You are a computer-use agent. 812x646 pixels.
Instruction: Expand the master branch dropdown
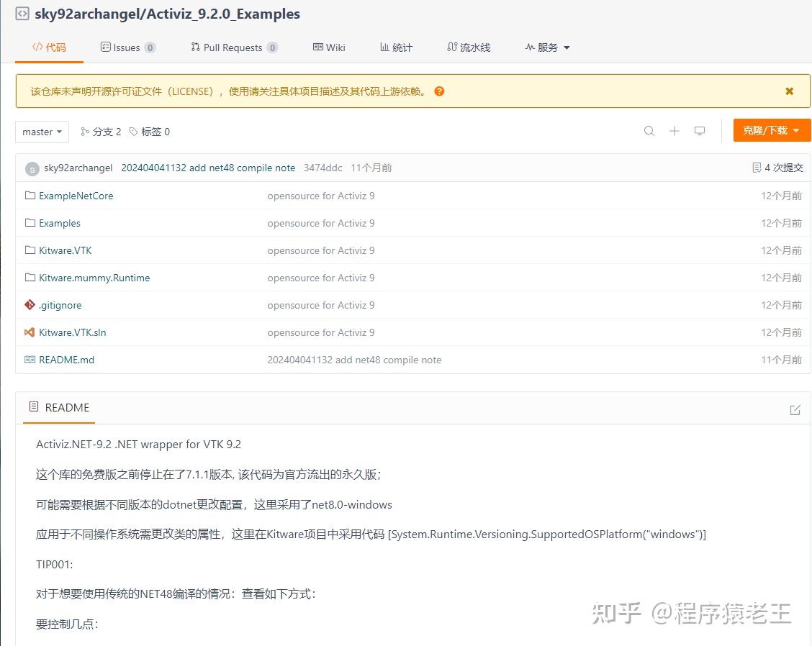42,132
